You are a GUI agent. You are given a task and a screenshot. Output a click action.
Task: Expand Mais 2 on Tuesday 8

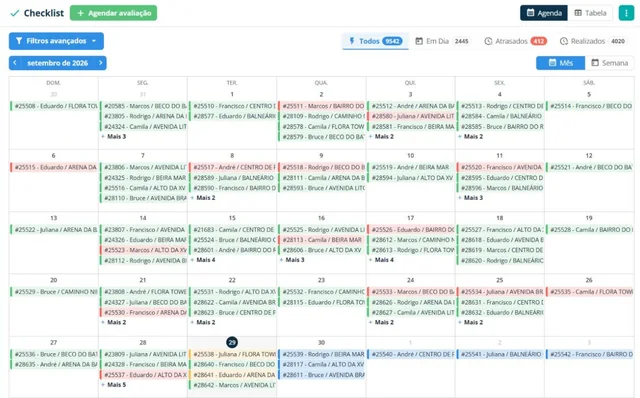coord(203,198)
